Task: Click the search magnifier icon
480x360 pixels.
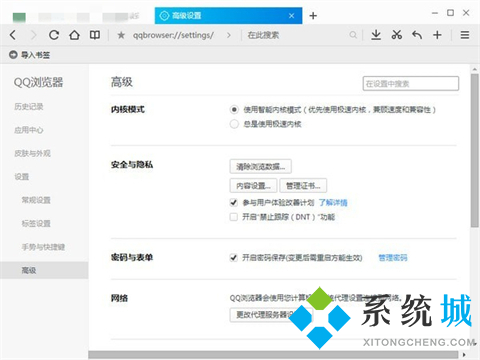Action: pos(353,35)
